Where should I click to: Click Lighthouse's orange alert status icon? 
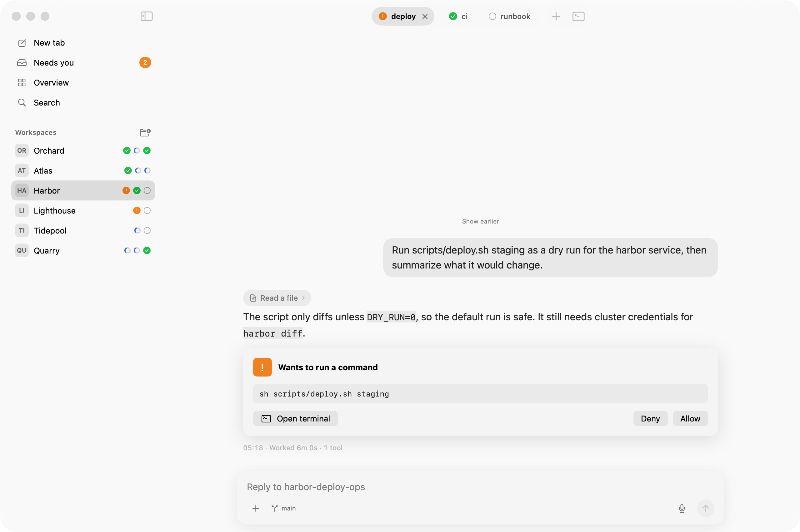click(137, 210)
